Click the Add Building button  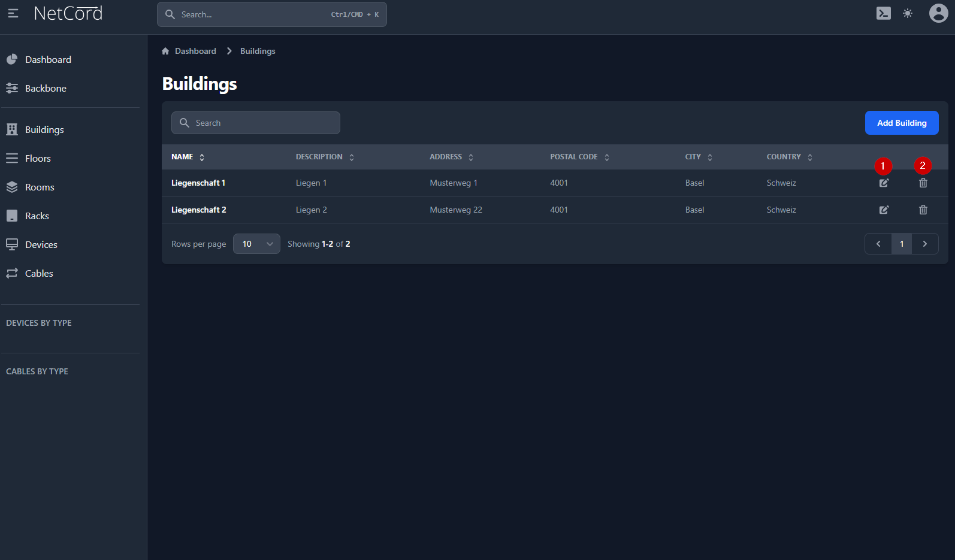coord(901,123)
